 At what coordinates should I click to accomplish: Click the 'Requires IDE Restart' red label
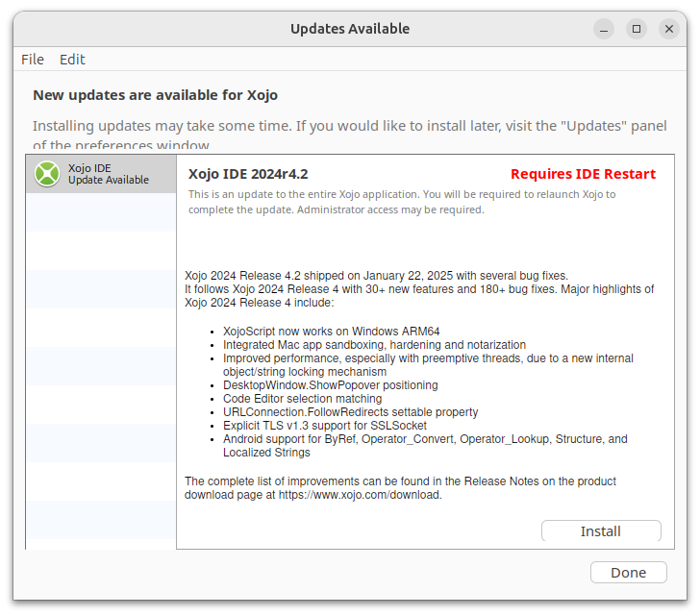coord(583,174)
